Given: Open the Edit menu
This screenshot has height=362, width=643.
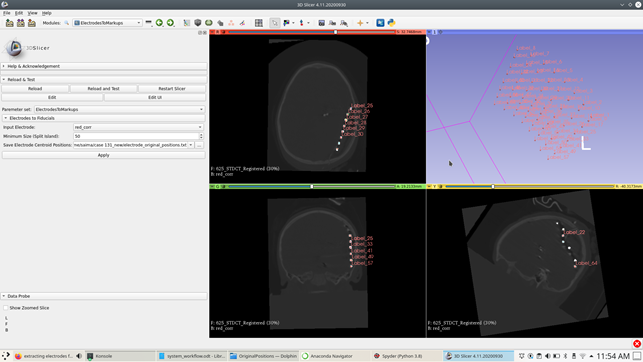Looking at the screenshot, I should click(x=19, y=13).
